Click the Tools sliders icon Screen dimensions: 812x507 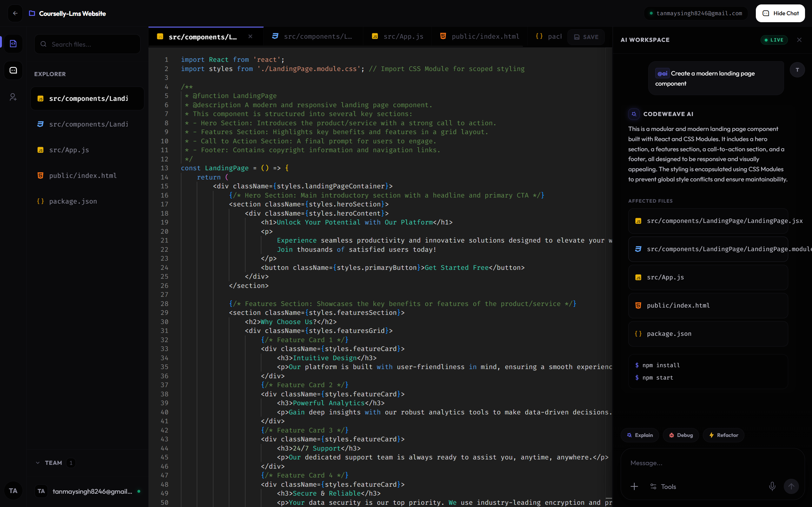pos(653,486)
